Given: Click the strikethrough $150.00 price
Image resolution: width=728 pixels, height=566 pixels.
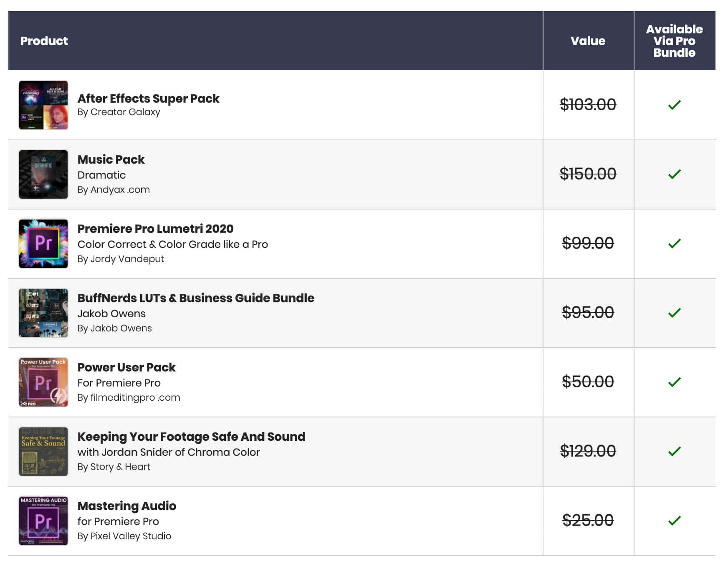Looking at the screenshot, I should (588, 174).
